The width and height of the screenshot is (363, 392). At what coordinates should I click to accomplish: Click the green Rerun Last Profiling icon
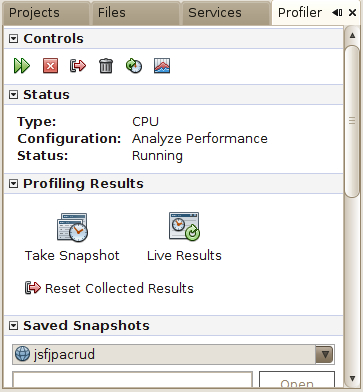pyautogui.click(x=22, y=66)
